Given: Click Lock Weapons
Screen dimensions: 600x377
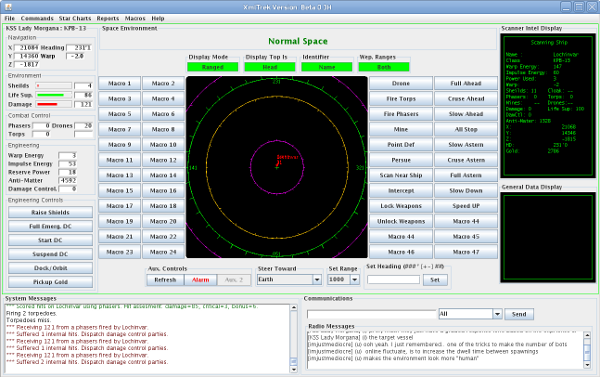Looking at the screenshot, I should 401,206.
